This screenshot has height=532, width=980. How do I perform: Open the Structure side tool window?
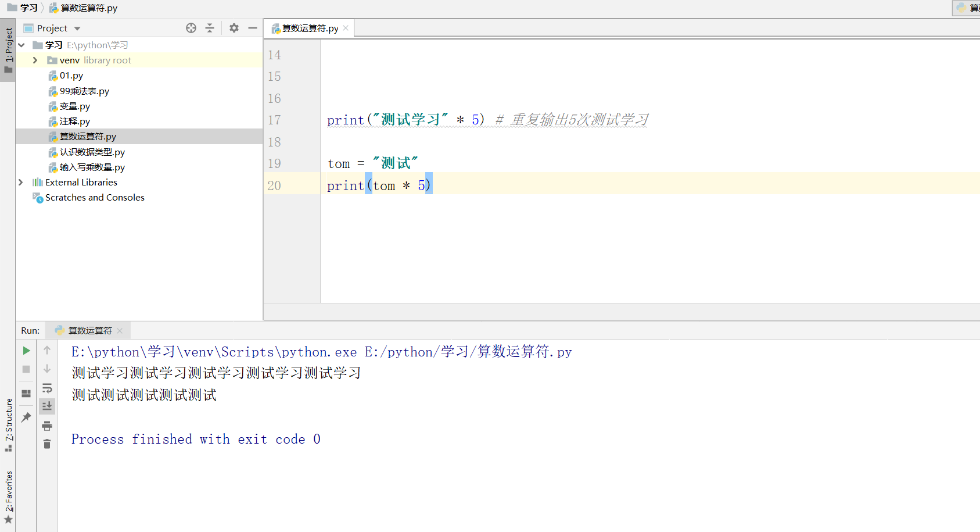coord(8,424)
